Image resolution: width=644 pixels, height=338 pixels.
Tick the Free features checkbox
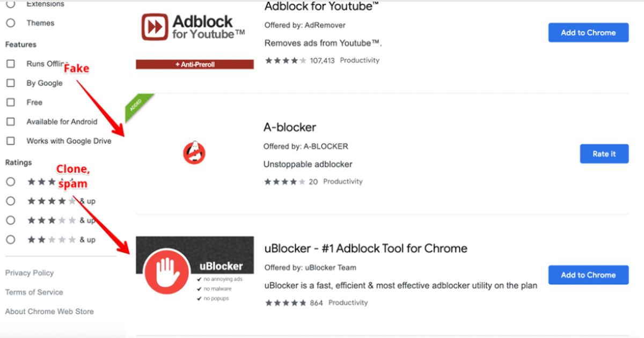coord(11,102)
